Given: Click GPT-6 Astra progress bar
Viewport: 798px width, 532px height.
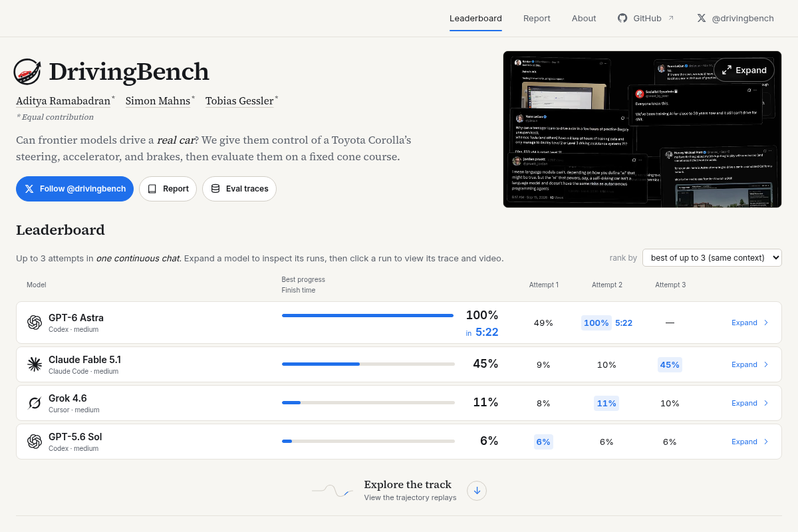Looking at the screenshot, I should (x=368, y=315).
